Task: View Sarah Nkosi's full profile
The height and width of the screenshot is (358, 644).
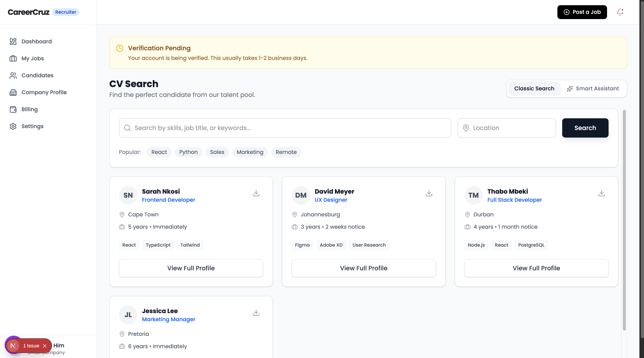Action: 191,268
